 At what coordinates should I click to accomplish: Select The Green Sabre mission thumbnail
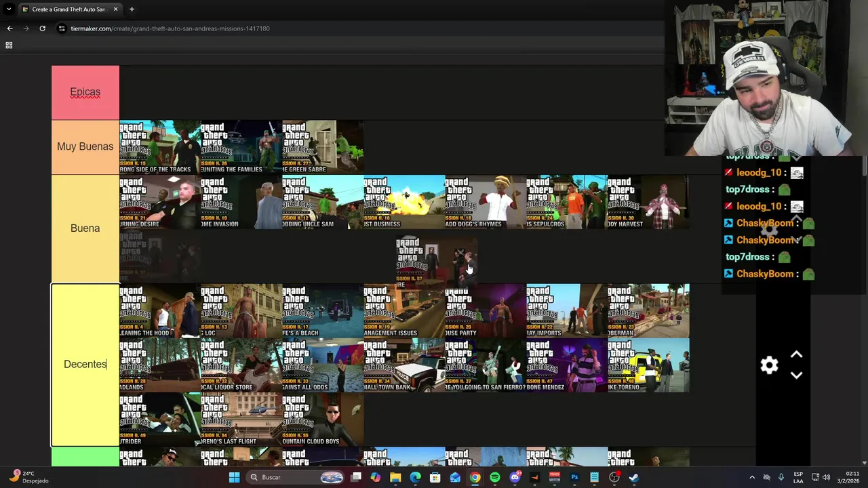point(323,147)
